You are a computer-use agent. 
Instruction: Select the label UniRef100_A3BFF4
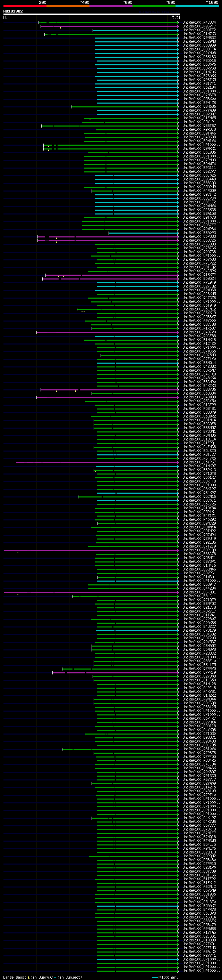[199, 49]
